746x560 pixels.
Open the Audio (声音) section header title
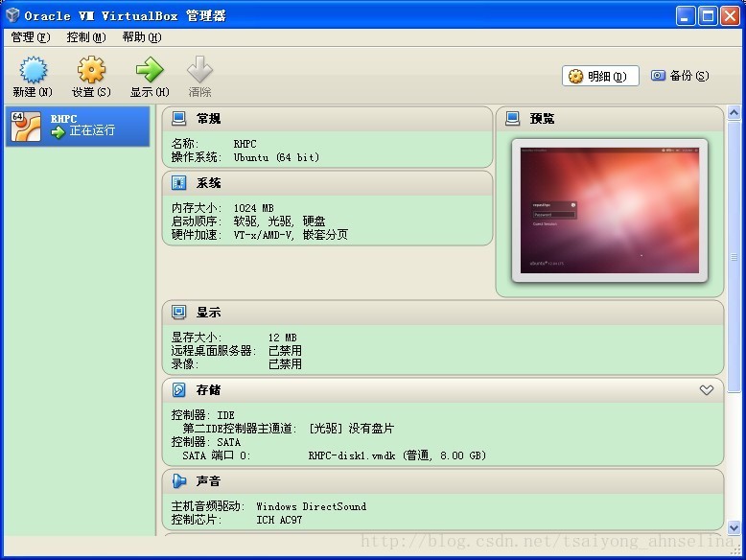208,481
